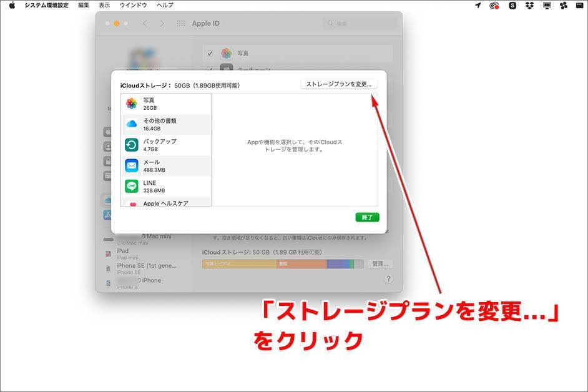
Task: Click iCloud storage usage bar
Action: [283, 263]
